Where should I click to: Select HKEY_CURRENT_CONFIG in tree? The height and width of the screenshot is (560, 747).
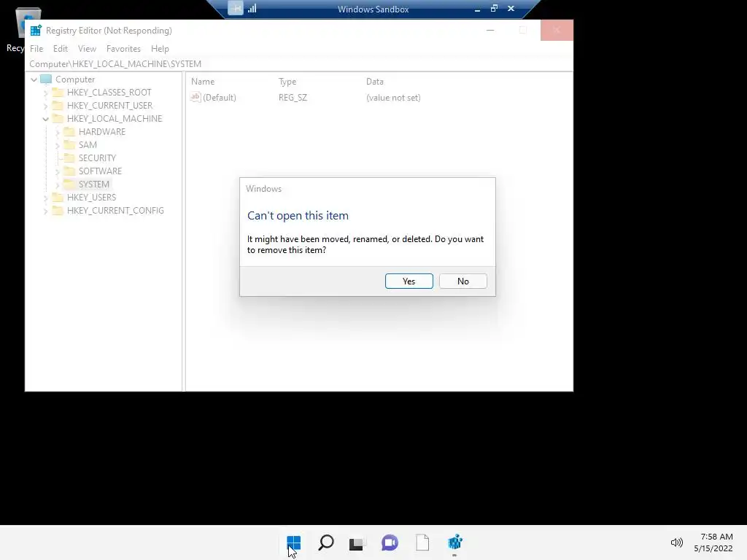(115, 211)
